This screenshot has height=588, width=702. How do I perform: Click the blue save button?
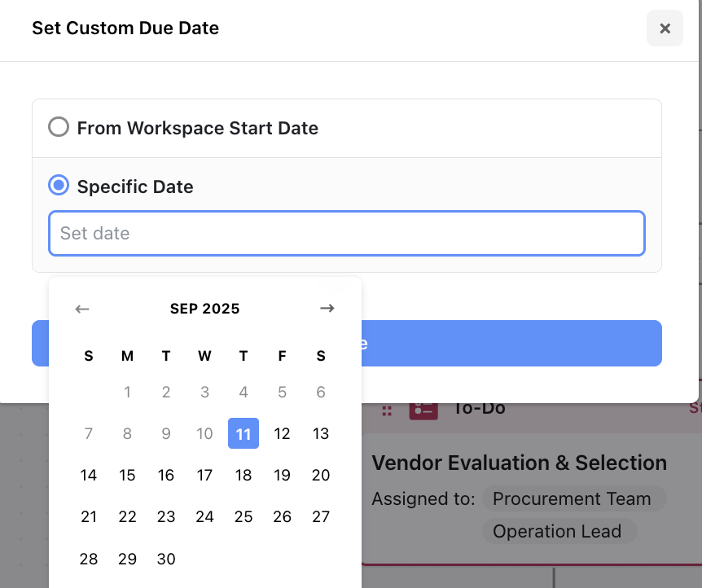click(x=513, y=343)
